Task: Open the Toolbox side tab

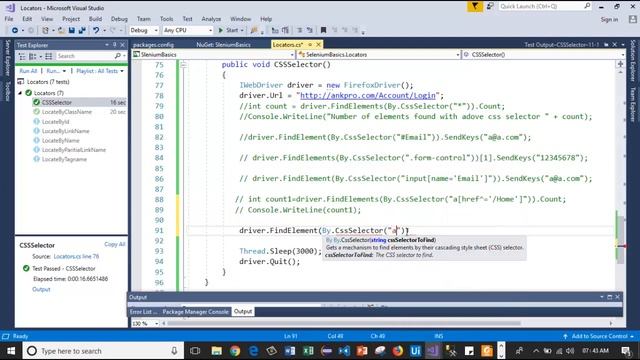Action: tap(7, 91)
